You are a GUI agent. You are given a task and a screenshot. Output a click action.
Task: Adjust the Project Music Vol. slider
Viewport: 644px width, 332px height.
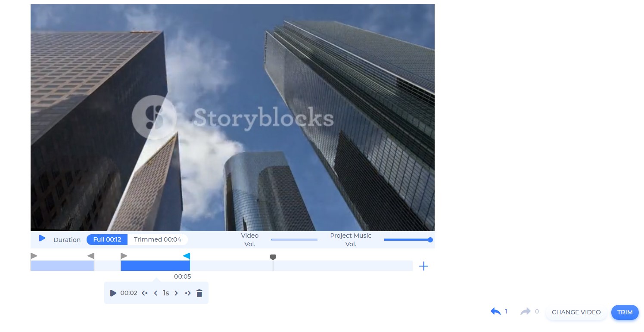[408, 240]
